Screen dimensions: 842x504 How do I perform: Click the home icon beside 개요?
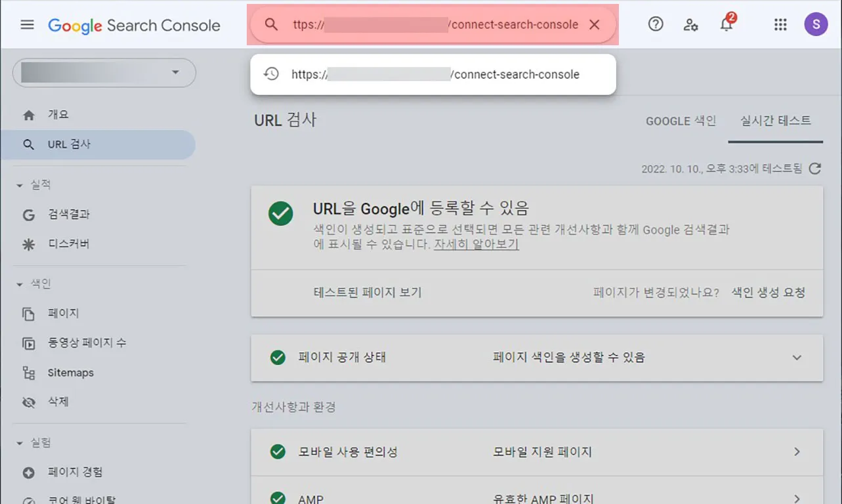tap(28, 115)
